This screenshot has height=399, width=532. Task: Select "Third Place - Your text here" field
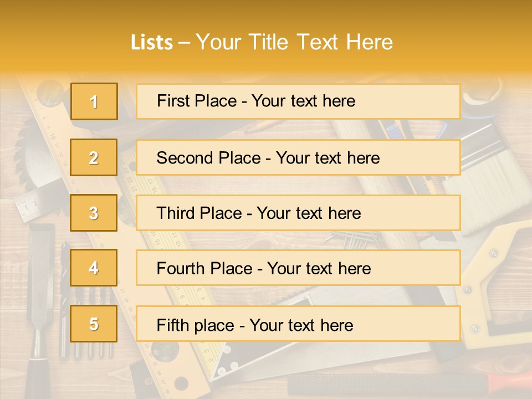[298, 213]
